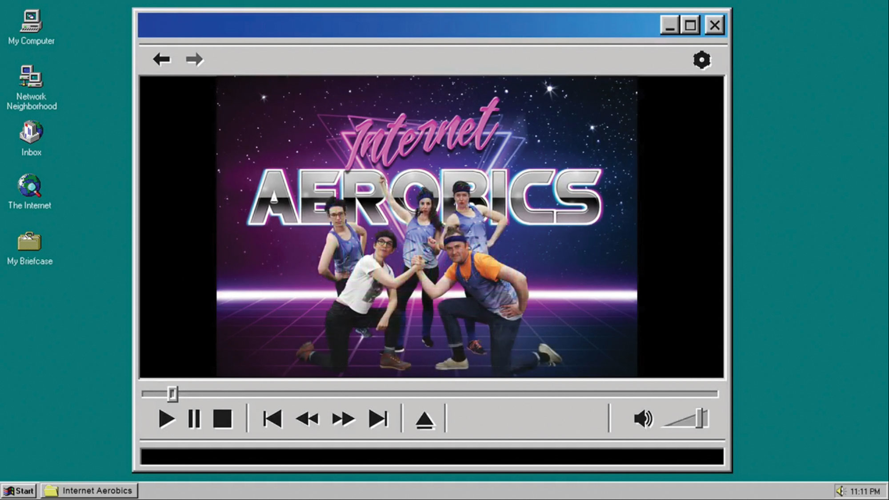
Task: Open the settings gear in player
Action: [x=702, y=60]
